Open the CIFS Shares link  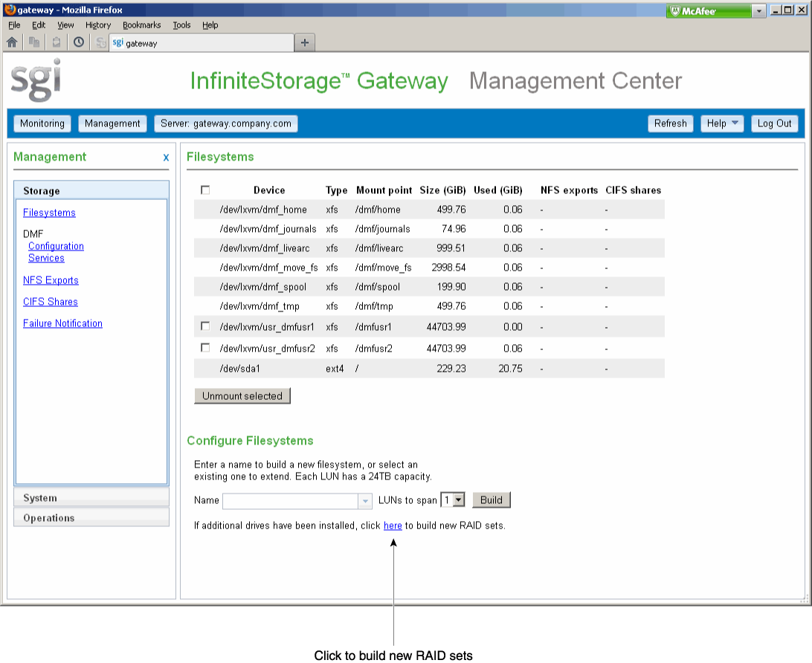[51, 302]
